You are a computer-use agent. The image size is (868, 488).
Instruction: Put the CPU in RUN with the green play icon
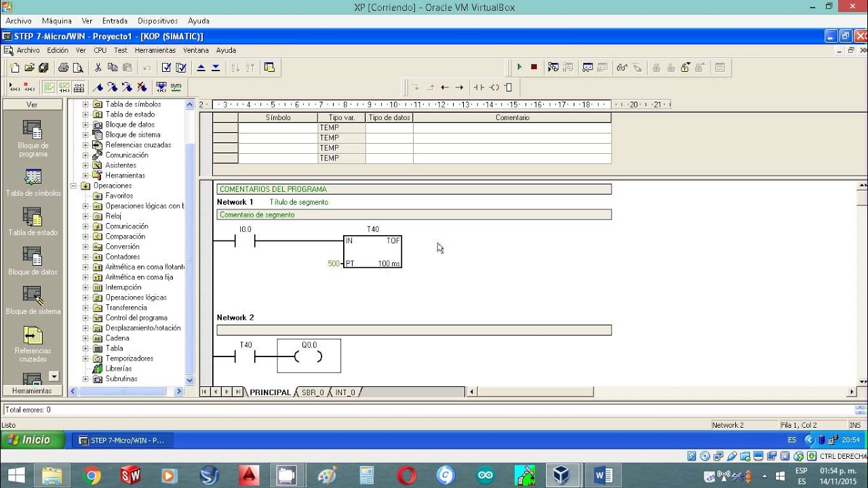click(x=519, y=67)
